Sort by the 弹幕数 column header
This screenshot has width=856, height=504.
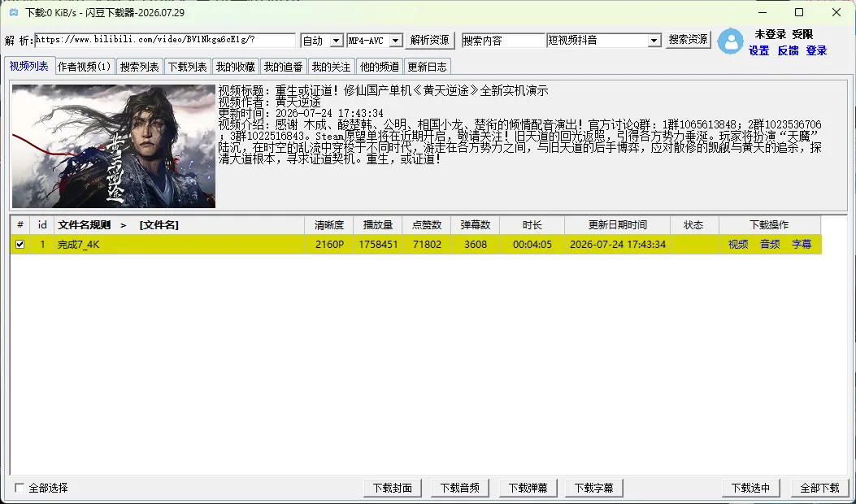[x=476, y=225]
